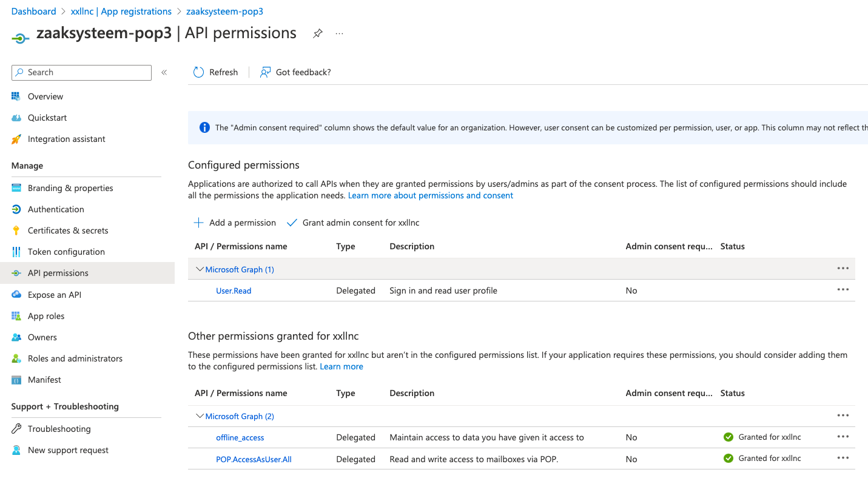Click the Manifest icon in the sidebar
Screen dimensions: 868x481
pos(16,380)
